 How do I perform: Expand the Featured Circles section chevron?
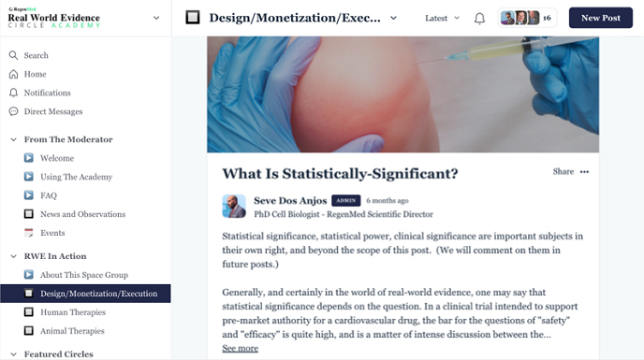pos(13,353)
